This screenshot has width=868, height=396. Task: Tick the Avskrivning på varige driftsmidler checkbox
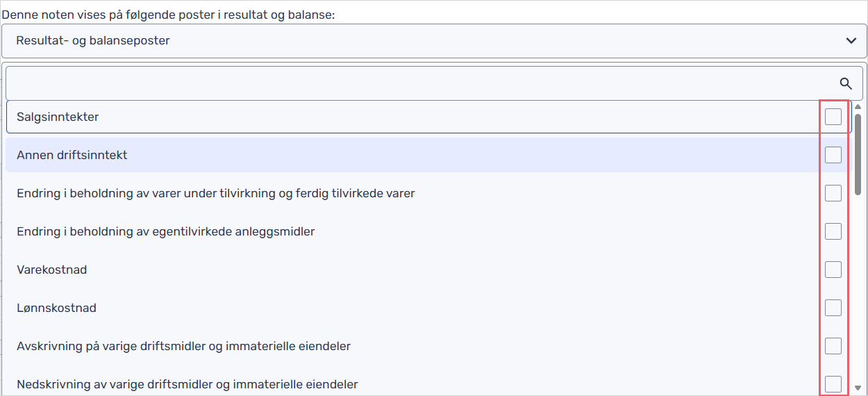833,346
